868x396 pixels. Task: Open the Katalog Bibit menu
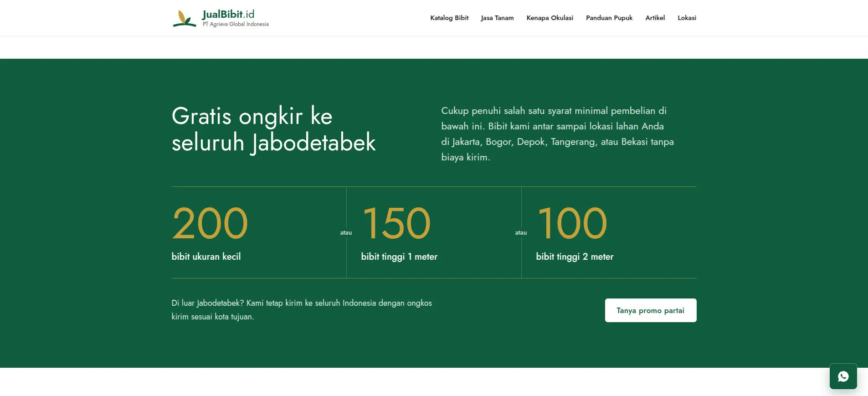click(x=449, y=18)
